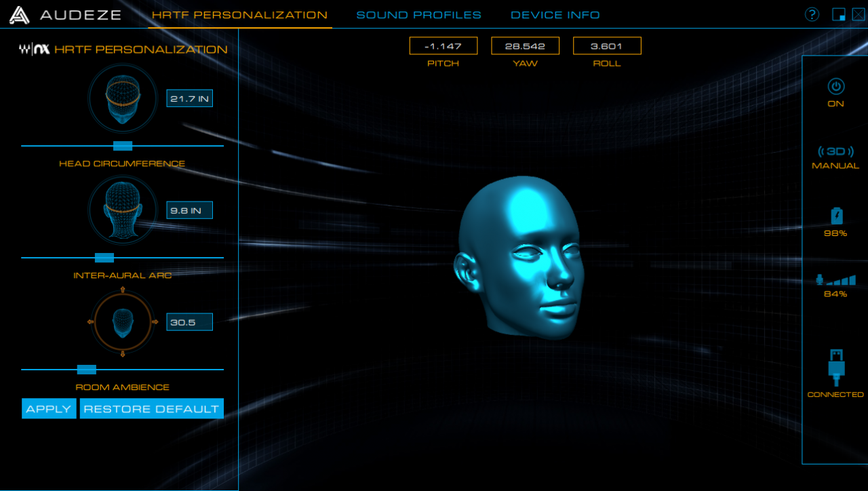Click the HRTF PERSONALIZATION panel heading
Screen dimensions: 868x491
coord(141,50)
